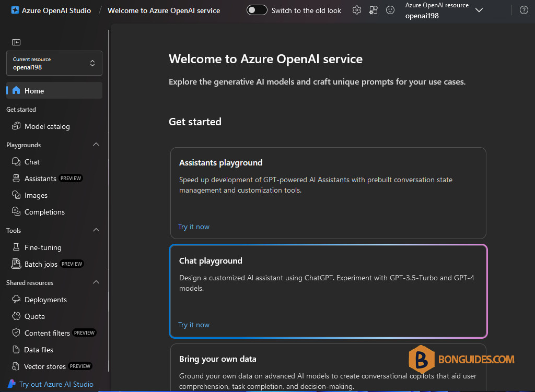Click the Completions icon in sidebar

click(x=16, y=212)
